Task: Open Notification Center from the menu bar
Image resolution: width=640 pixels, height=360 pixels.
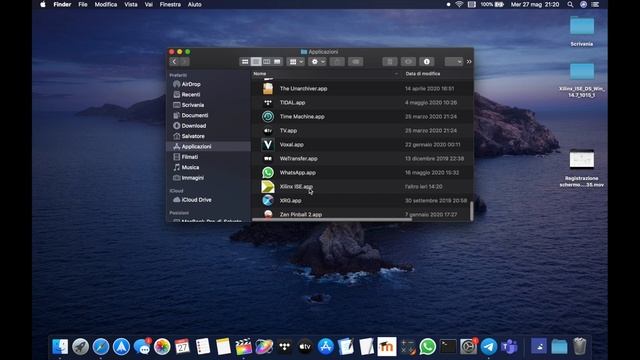Action: tap(596, 4)
